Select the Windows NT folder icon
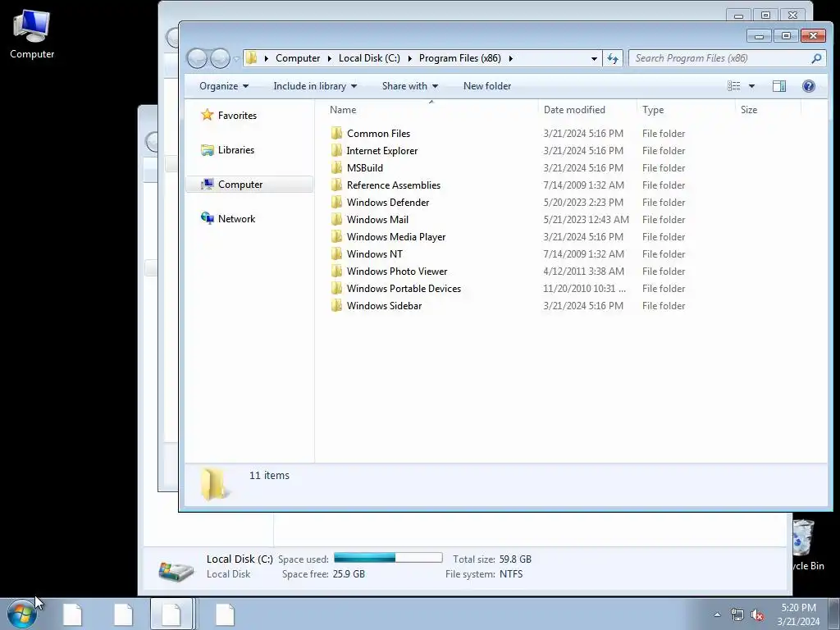 tap(336, 253)
